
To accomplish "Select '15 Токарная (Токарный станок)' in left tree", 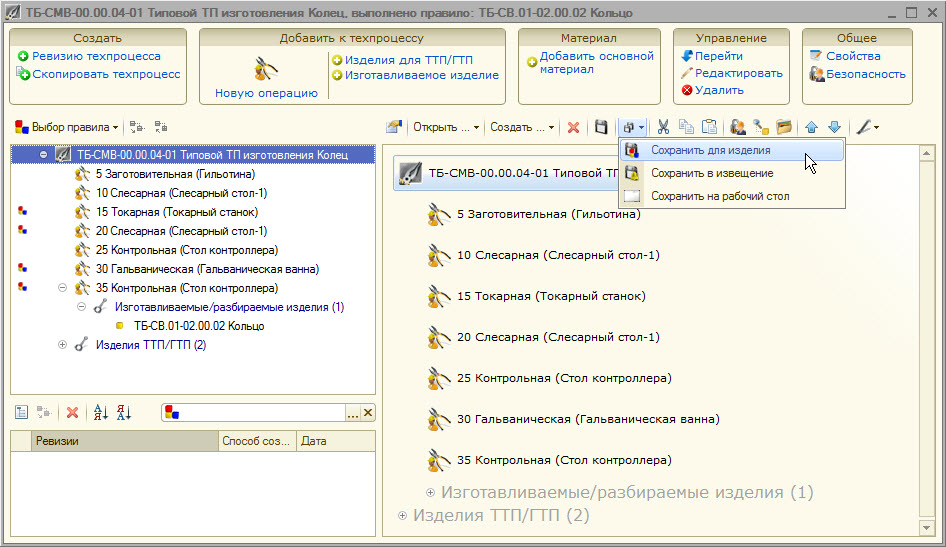I will click(x=176, y=212).
